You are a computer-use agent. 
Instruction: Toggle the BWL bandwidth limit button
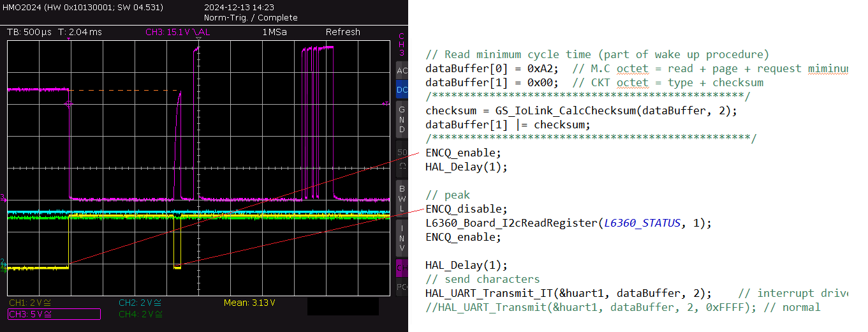point(401,198)
